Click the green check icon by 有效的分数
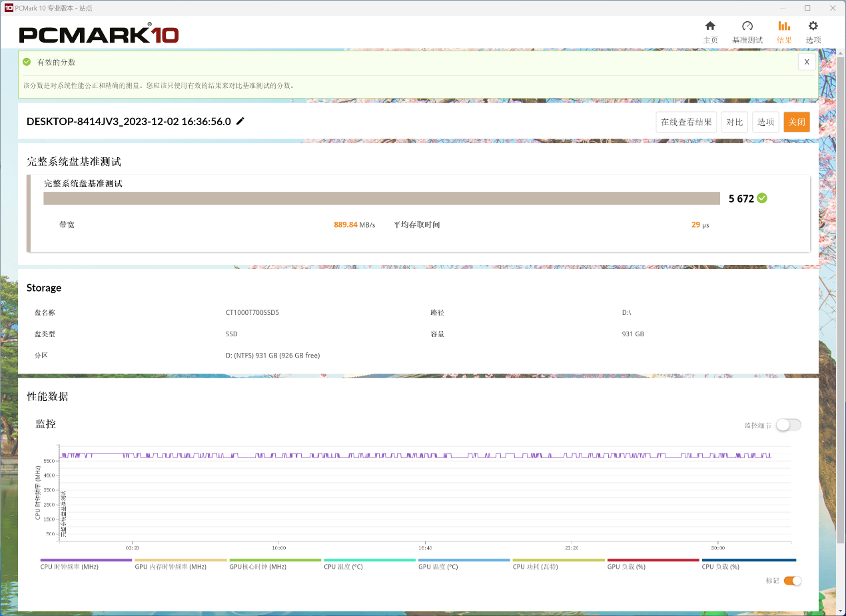This screenshot has width=846, height=616. pos(27,62)
